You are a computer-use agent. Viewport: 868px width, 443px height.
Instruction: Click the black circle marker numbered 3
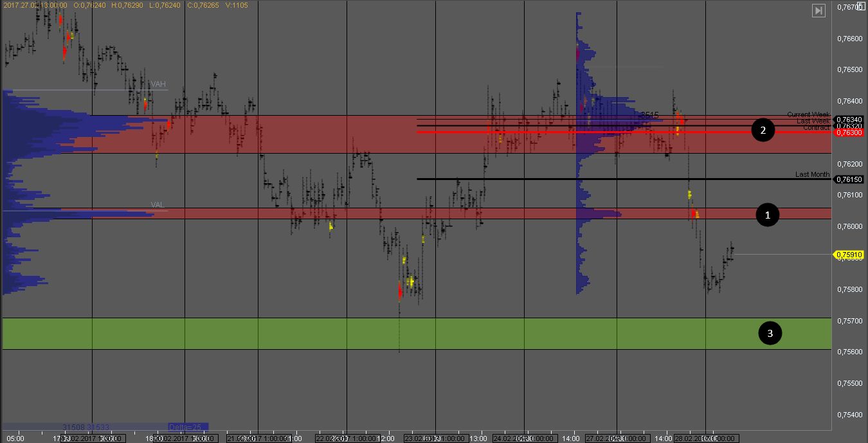pyautogui.click(x=770, y=333)
